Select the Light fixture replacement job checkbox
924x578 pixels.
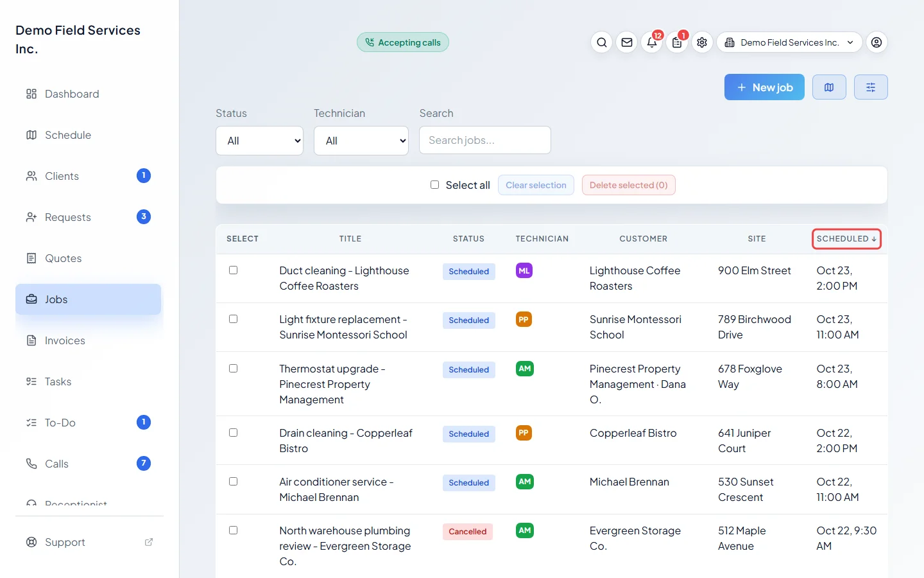tap(234, 319)
